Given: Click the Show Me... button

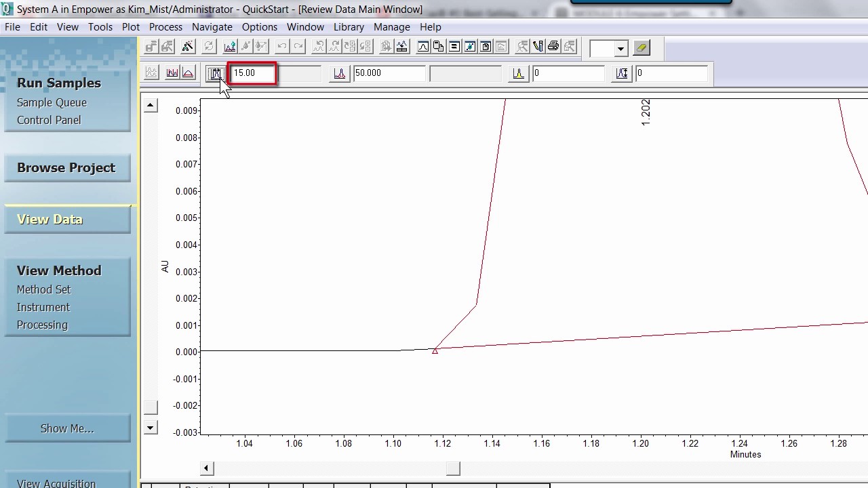Looking at the screenshot, I should pos(67,428).
